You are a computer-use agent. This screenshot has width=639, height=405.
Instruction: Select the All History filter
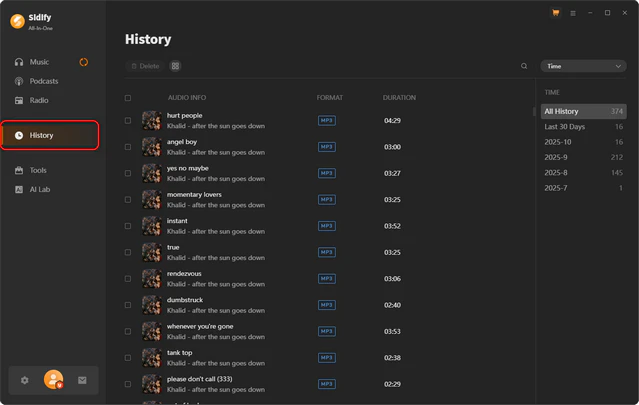coord(584,111)
